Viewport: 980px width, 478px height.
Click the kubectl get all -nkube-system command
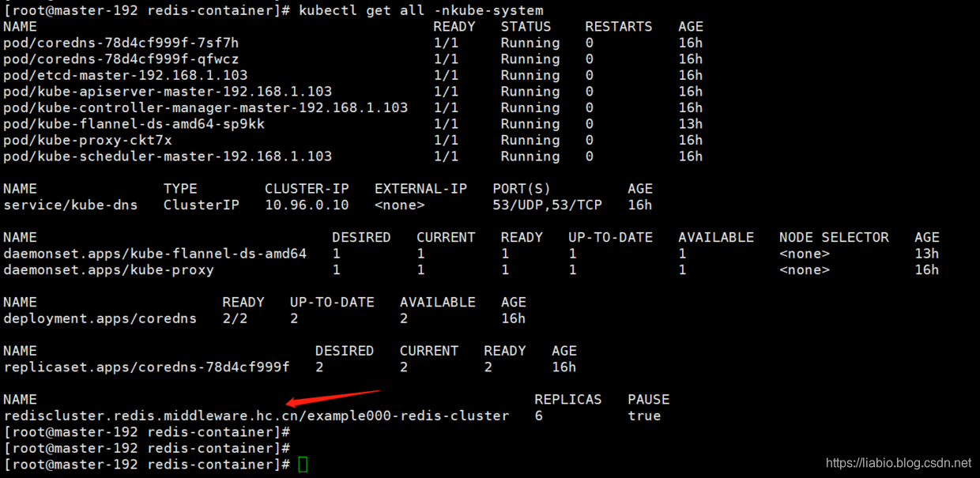(x=421, y=10)
